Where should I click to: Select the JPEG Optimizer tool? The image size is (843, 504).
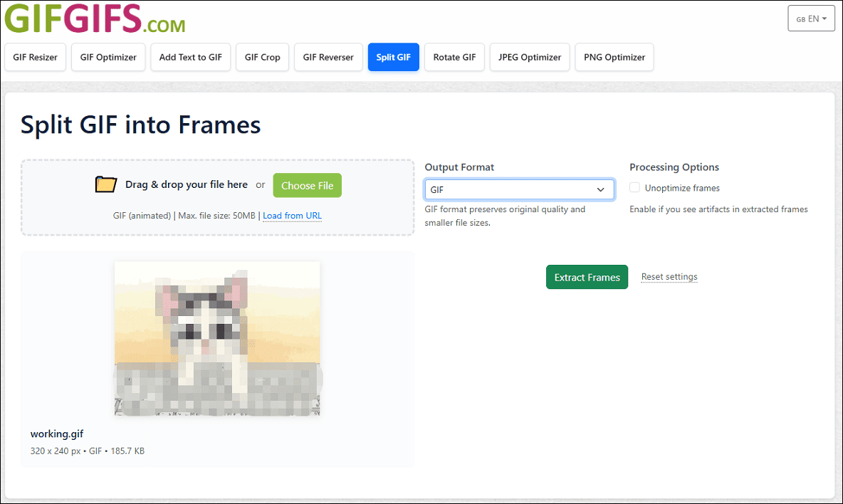coord(530,57)
